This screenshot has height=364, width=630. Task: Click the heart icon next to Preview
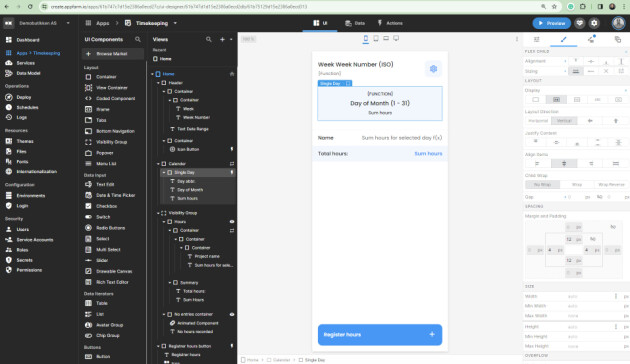[579, 23]
